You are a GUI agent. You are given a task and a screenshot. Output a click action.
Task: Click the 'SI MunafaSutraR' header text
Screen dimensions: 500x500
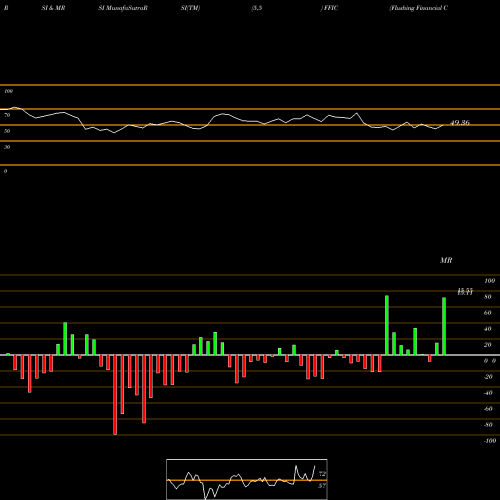123,8
